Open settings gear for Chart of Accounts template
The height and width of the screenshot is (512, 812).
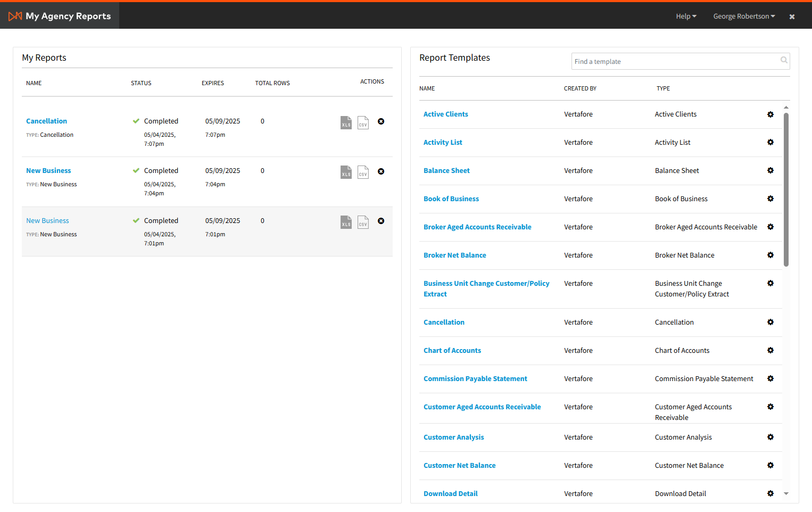point(770,350)
